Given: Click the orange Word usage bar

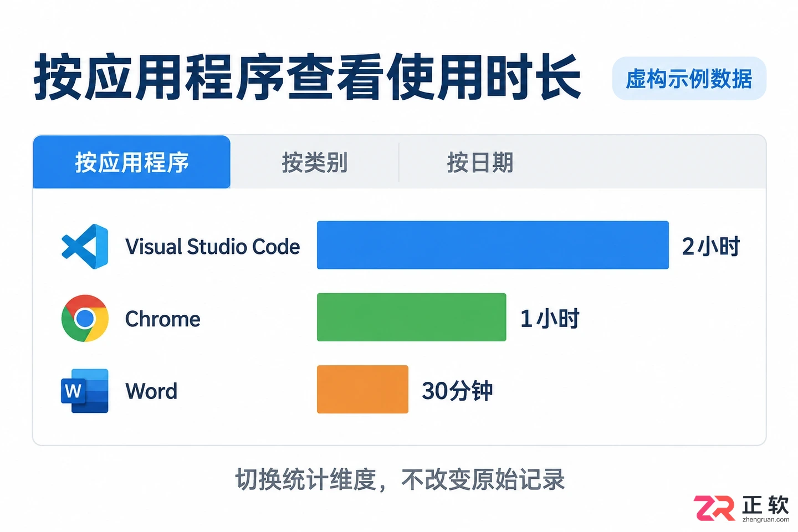Looking at the screenshot, I should point(362,389).
